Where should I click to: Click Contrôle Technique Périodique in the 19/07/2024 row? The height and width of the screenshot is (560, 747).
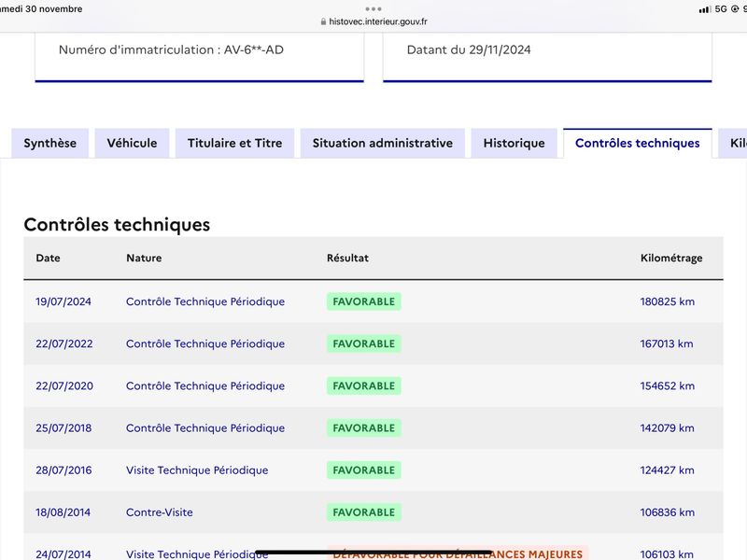205,301
